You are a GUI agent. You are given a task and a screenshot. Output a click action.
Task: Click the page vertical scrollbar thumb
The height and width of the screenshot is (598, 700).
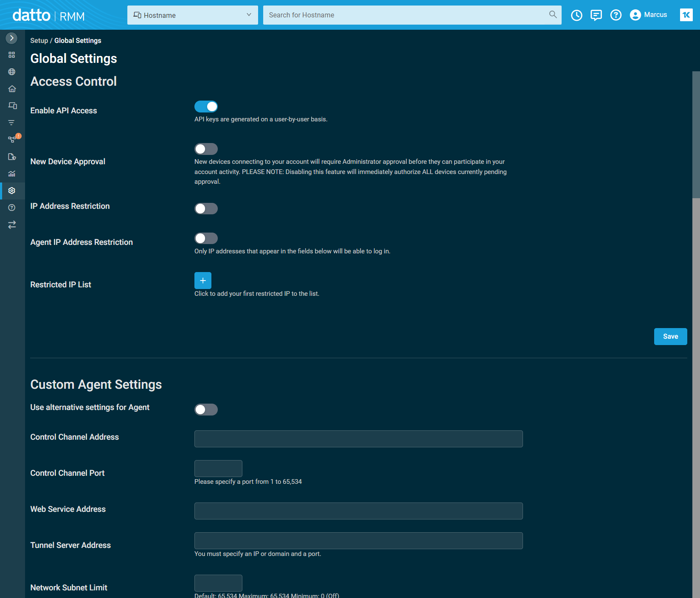(696, 135)
